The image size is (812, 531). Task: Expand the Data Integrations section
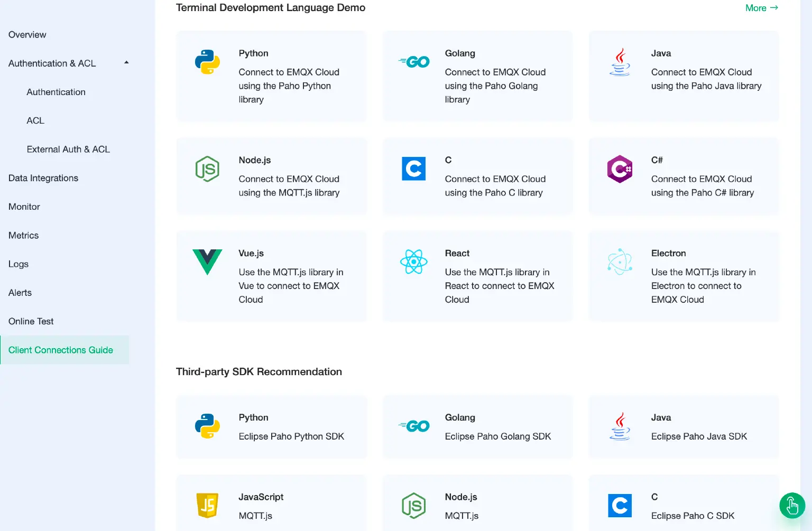pyautogui.click(x=43, y=178)
